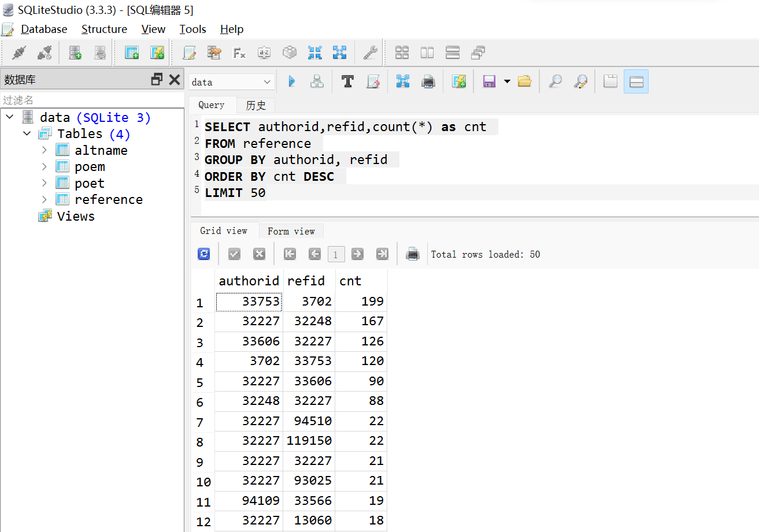The image size is (759, 532).
Task: Expand the poem table node
Action: tap(45, 166)
